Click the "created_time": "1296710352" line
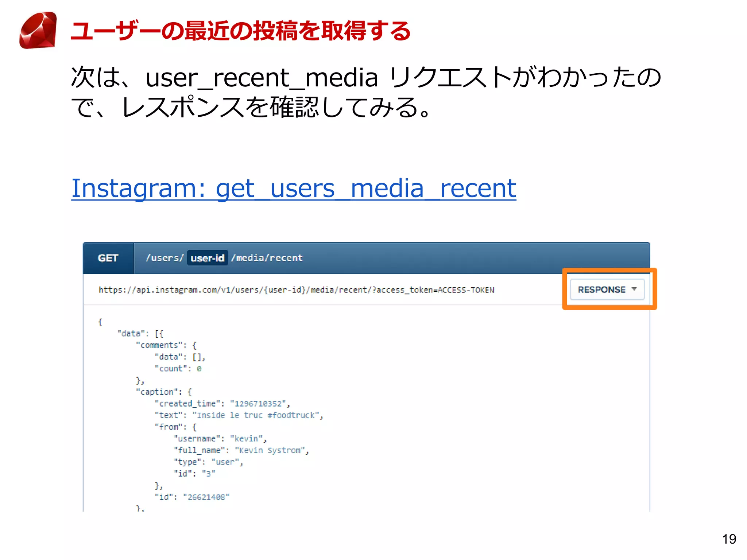 pyautogui.click(x=222, y=404)
